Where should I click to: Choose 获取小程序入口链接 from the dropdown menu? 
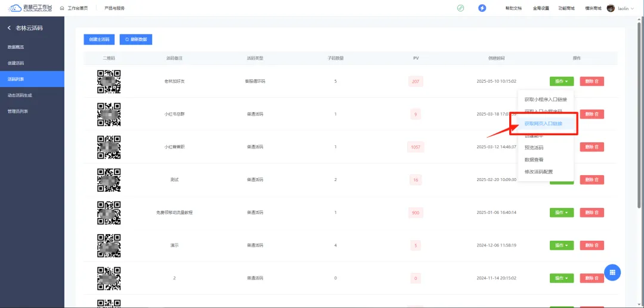(x=546, y=99)
